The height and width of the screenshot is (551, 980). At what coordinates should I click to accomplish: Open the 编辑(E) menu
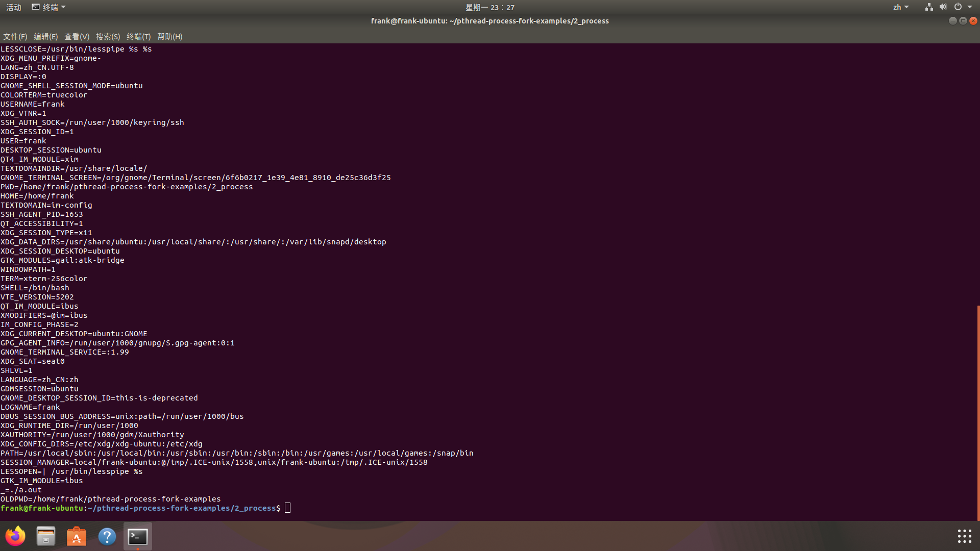[x=45, y=37]
